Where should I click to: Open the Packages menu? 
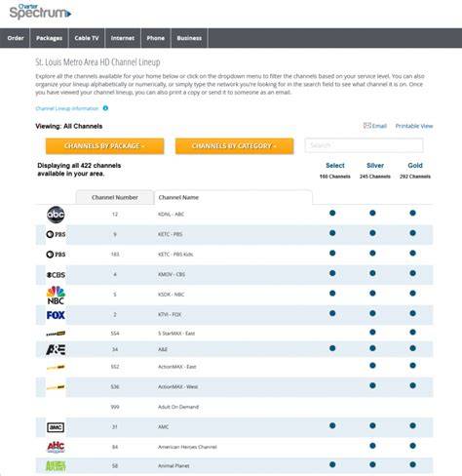(49, 38)
